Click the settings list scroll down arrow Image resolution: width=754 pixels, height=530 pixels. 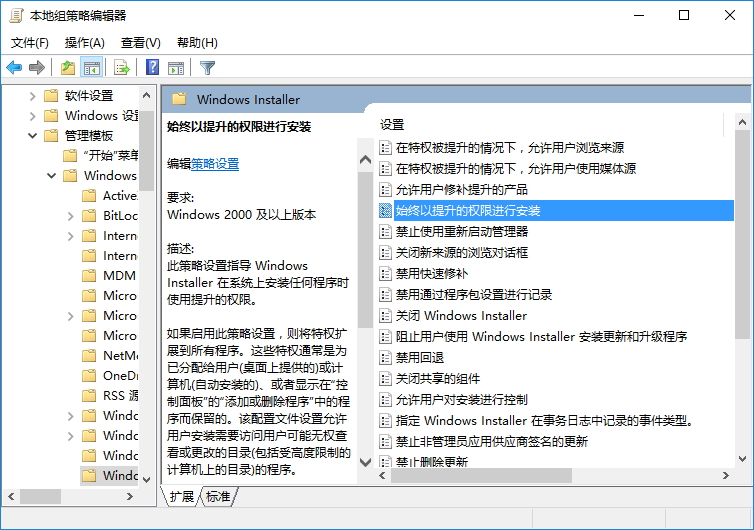click(742, 459)
